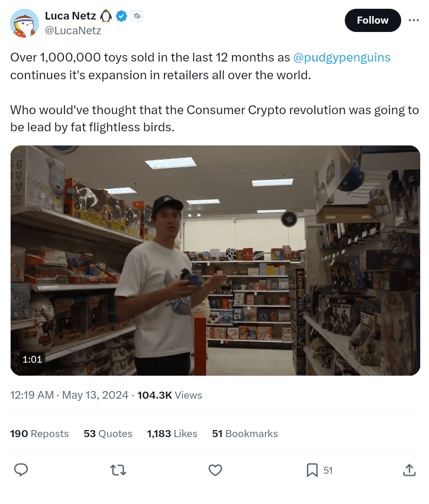Like the post with heart icon
This screenshot has width=429, height=504.
[215, 470]
